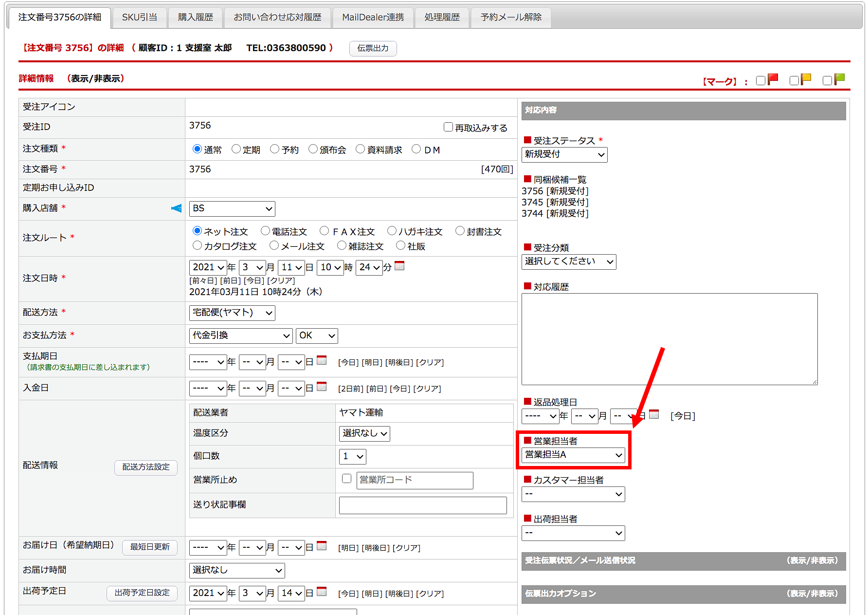Select the 電話注文 radio button
Viewport: 868px width, 615px height.
pos(265,231)
